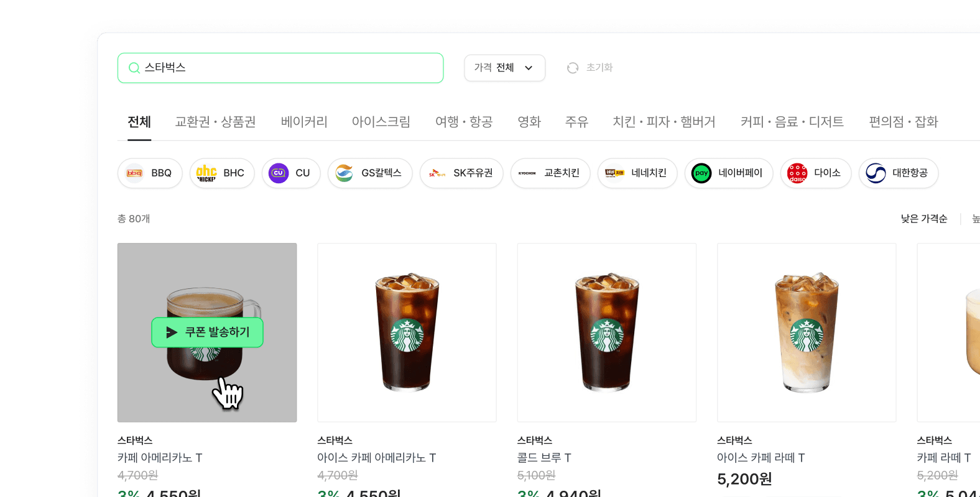The image size is (980, 497).
Task: Click the 아이스 카페 라떼 T product name
Action: pos(761,458)
